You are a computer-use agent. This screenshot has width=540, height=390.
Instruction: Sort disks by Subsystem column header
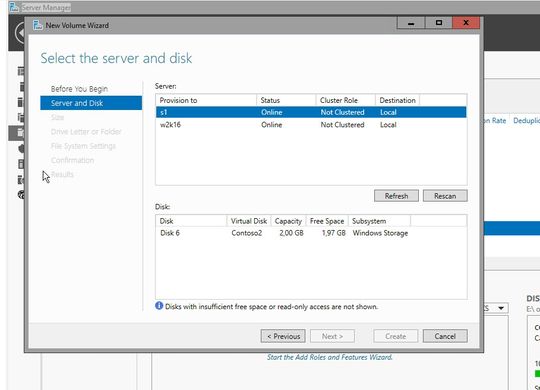click(379, 221)
